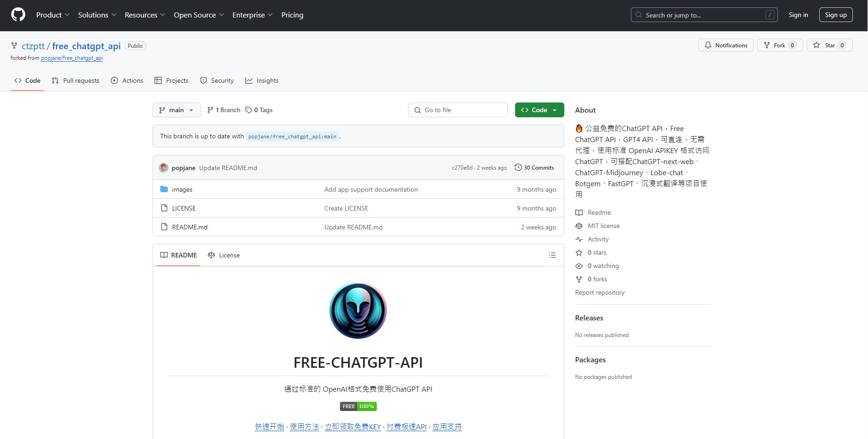Open the green Code dropdown
Viewport: 868px width, 439px height.
(x=539, y=110)
